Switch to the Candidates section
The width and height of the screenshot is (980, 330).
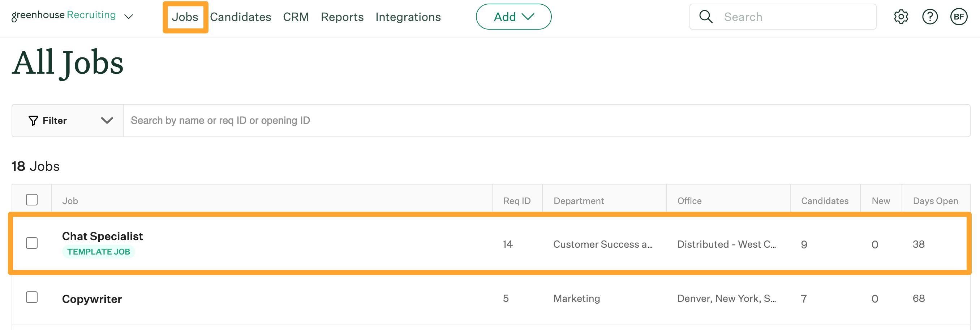[241, 17]
